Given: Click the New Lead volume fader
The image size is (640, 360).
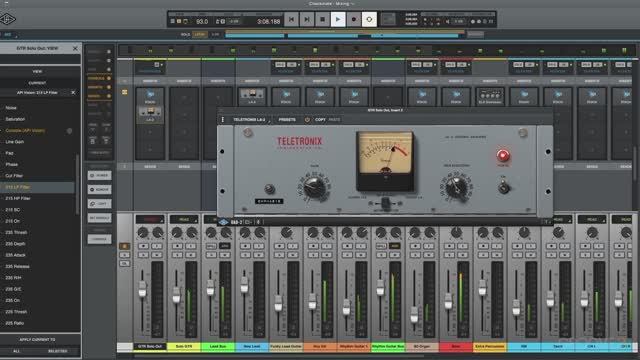Looking at the screenshot, I should point(244,284).
